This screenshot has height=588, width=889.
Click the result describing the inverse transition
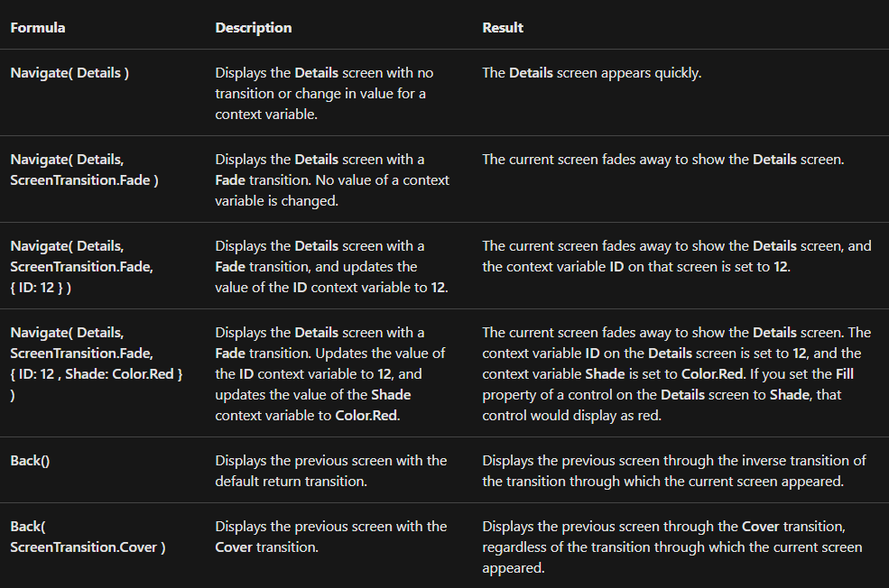pyautogui.click(x=673, y=471)
